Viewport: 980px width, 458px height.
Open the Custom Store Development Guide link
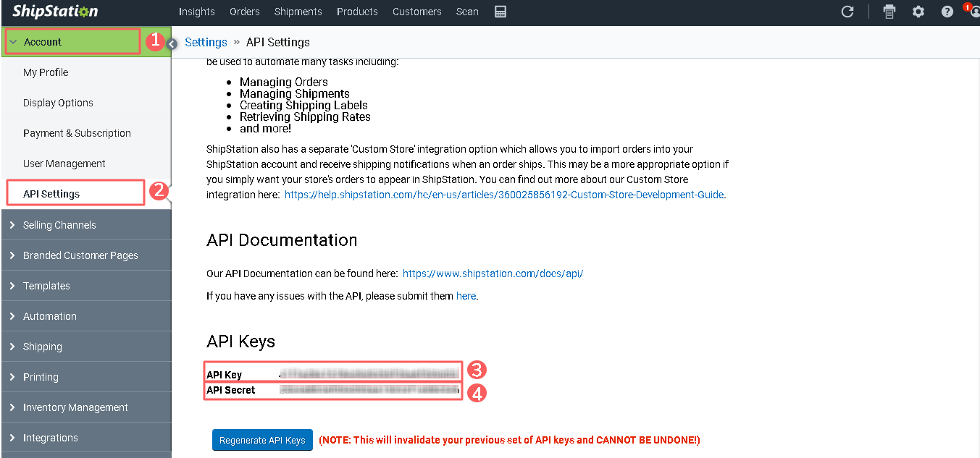504,195
